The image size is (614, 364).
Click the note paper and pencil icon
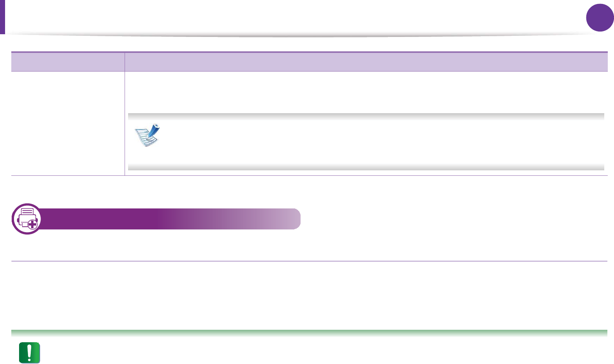[x=148, y=135]
